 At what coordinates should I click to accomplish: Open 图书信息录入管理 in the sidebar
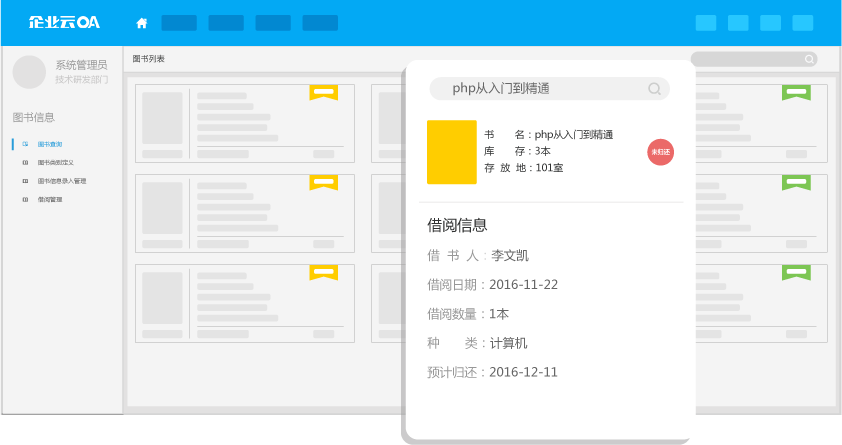[61, 181]
